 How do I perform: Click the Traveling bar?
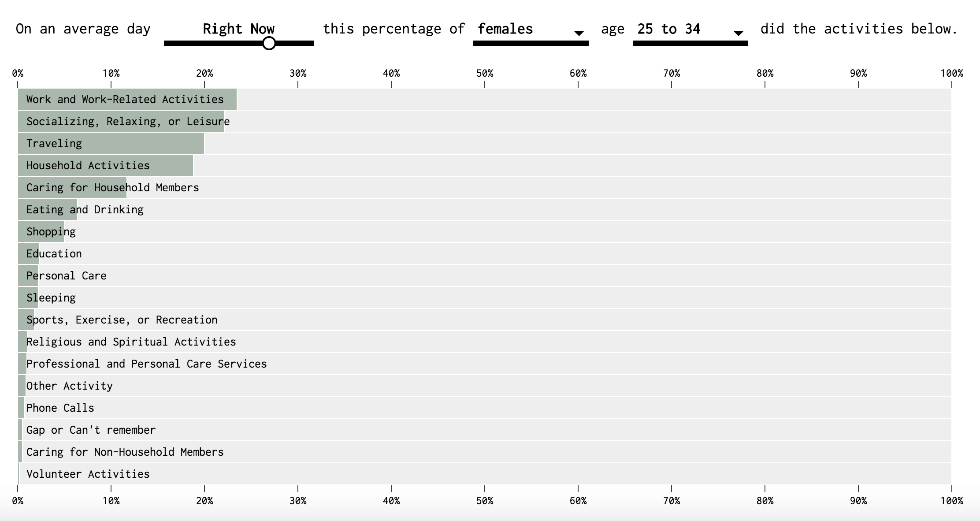pyautogui.click(x=111, y=143)
